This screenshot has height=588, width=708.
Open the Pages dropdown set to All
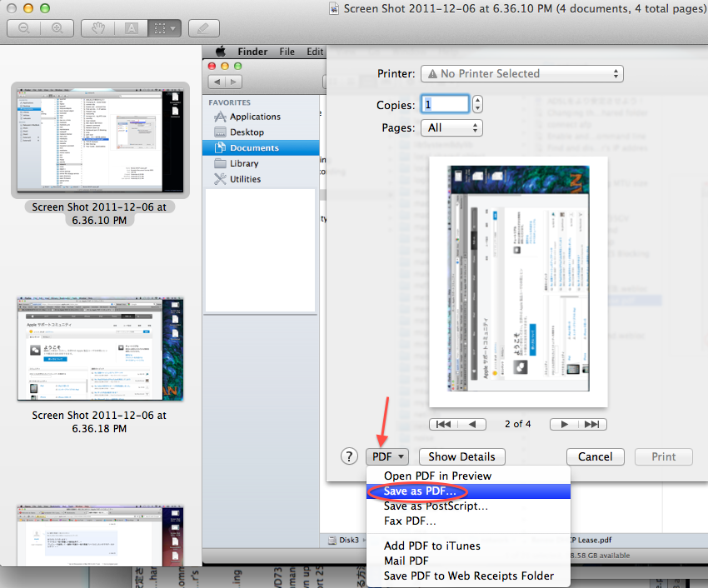coord(451,127)
